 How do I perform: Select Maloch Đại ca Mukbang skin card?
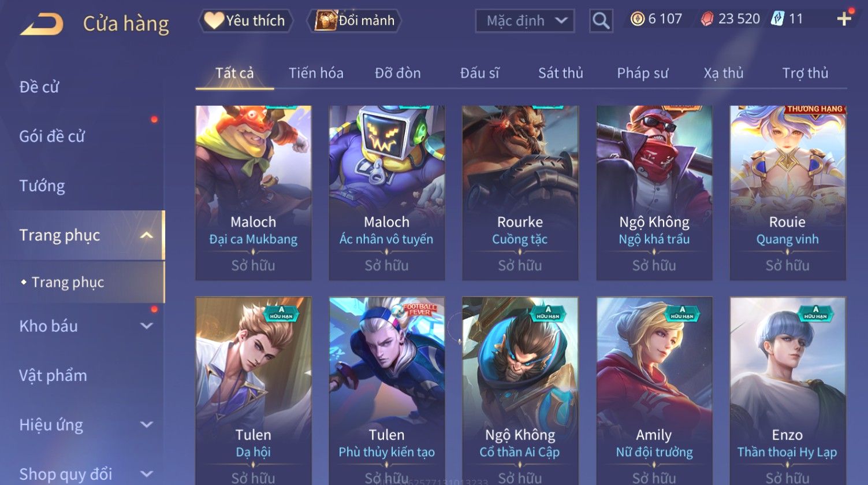tap(254, 193)
